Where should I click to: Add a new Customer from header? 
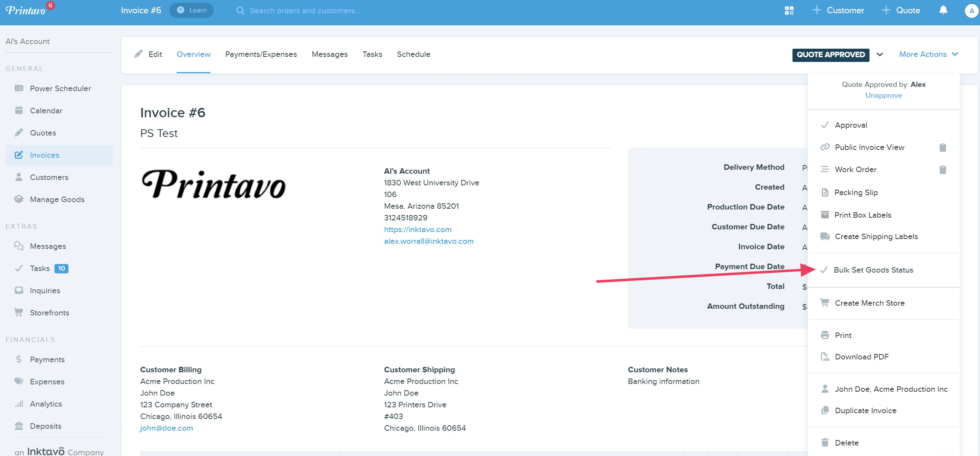coord(838,11)
